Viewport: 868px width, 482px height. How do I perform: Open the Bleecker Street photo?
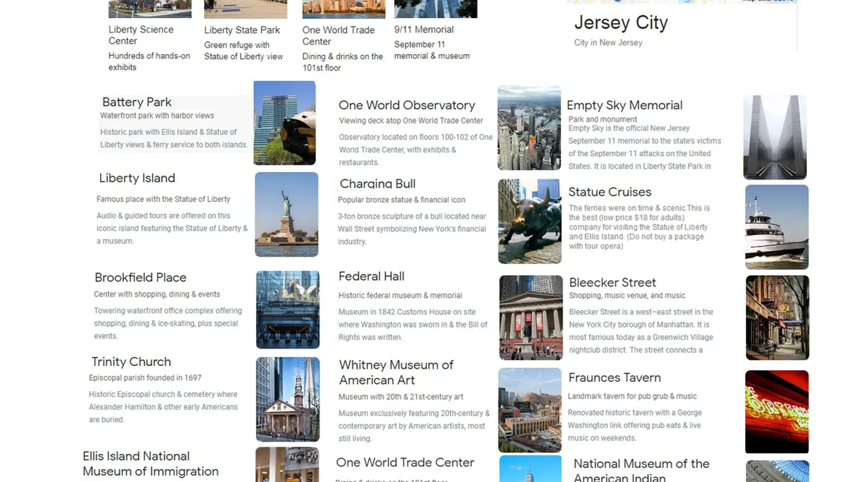coord(777,318)
